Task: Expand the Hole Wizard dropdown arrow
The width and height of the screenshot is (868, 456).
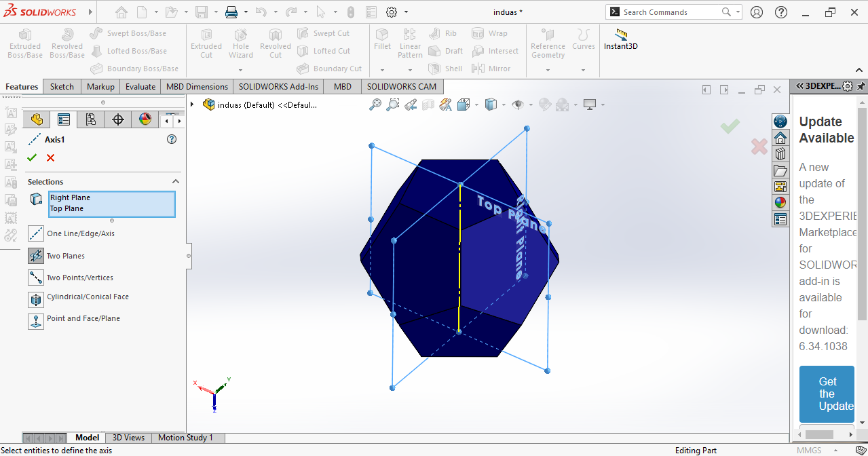Action: pos(241,69)
